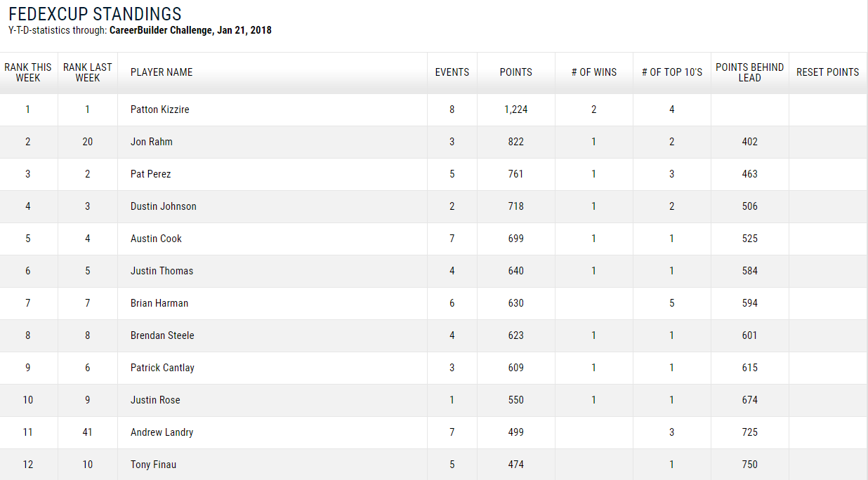Sort table by Player Name header
Screen dimensions: 868x480
pyautogui.click(x=162, y=72)
